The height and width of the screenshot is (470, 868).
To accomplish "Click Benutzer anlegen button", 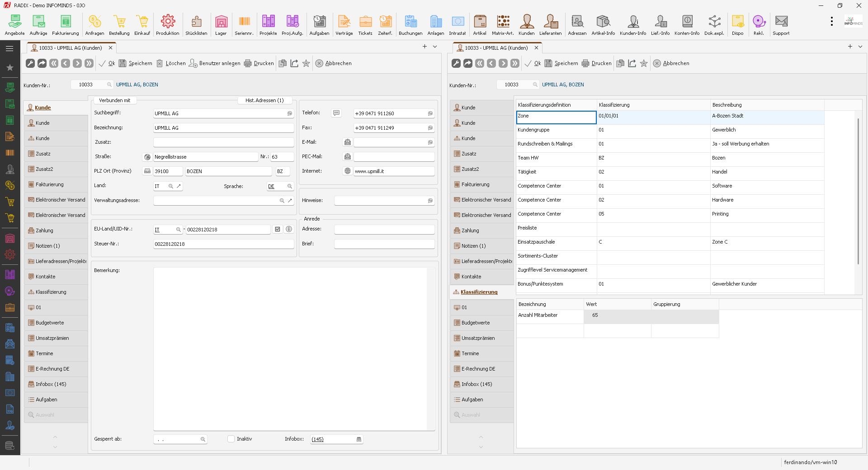I will pos(215,63).
